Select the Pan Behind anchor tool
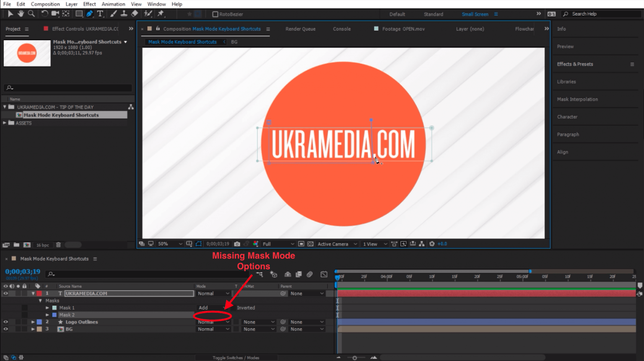Image resolution: width=644 pixels, height=361 pixels. coord(66,14)
